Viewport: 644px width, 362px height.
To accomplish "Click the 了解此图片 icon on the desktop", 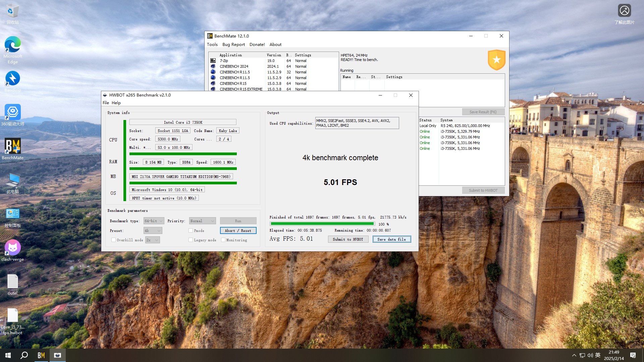I will coord(624,14).
